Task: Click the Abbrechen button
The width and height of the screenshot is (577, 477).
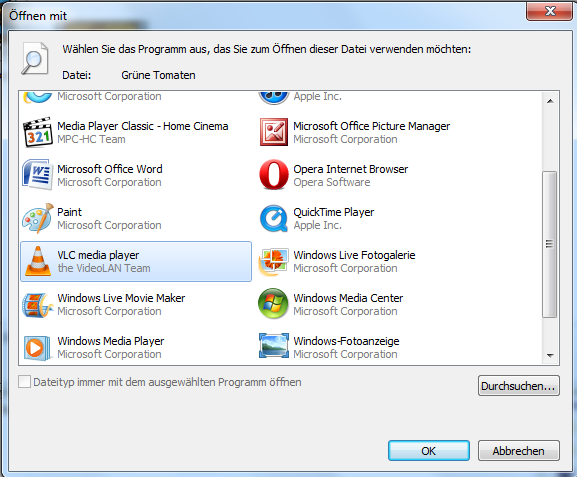Action: (518, 450)
